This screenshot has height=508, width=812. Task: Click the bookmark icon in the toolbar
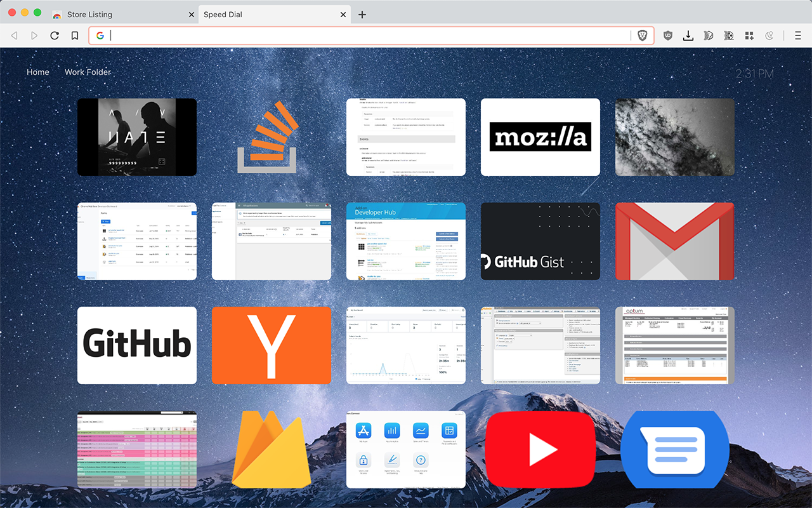tap(75, 36)
